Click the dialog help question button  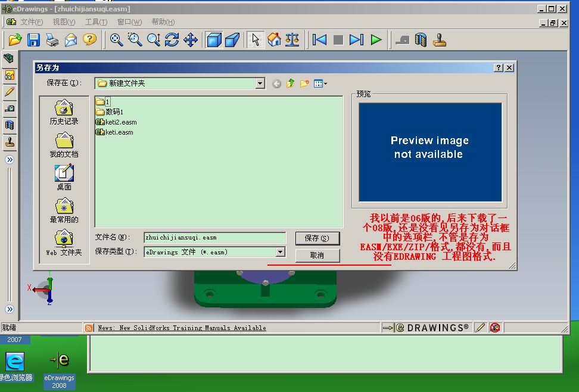point(499,67)
